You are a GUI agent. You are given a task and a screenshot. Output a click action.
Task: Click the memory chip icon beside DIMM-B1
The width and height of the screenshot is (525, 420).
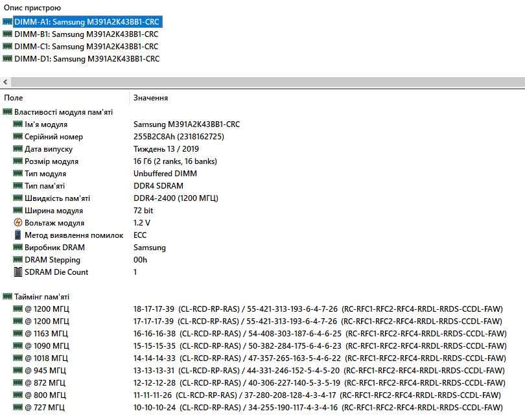[7, 34]
